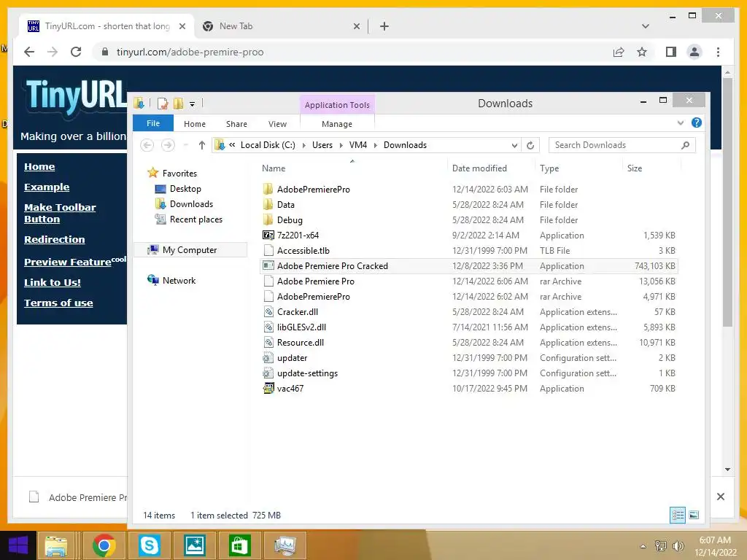Click the Explorer Forward arrow button
This screenshot has height=560, width=747.
(x=168, y=145)
